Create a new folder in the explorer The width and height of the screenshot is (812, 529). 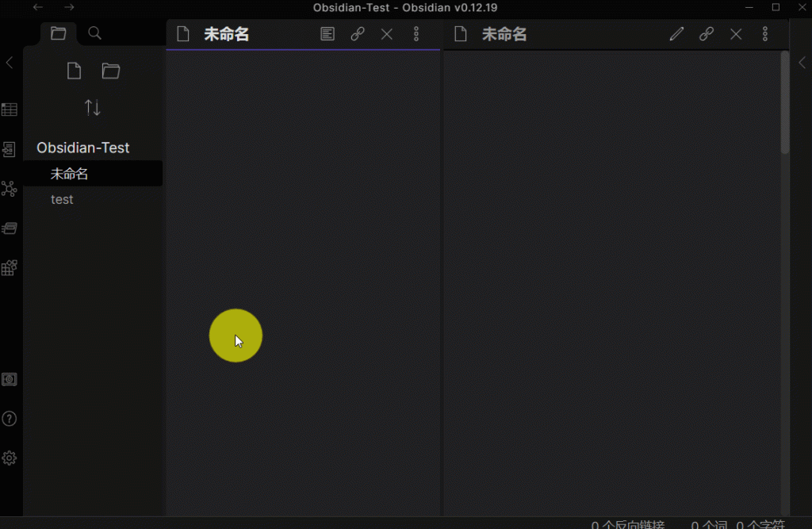pyautogui.click(x=111, y=71)
